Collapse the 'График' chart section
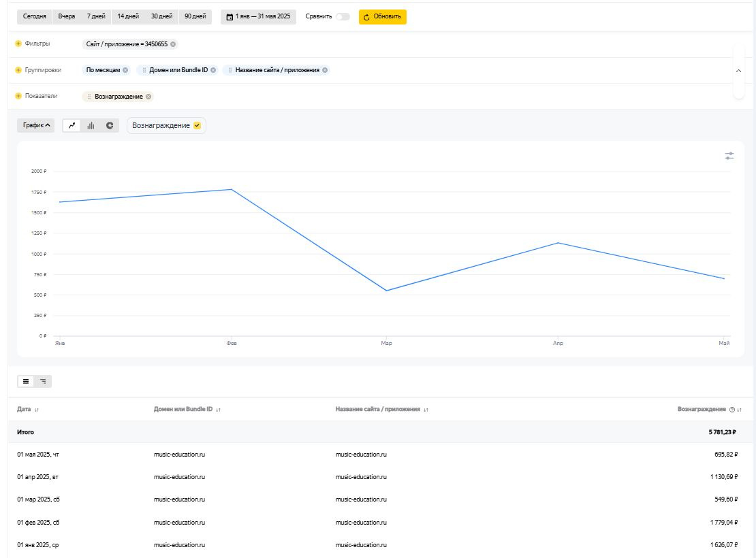 click(37, 126)
